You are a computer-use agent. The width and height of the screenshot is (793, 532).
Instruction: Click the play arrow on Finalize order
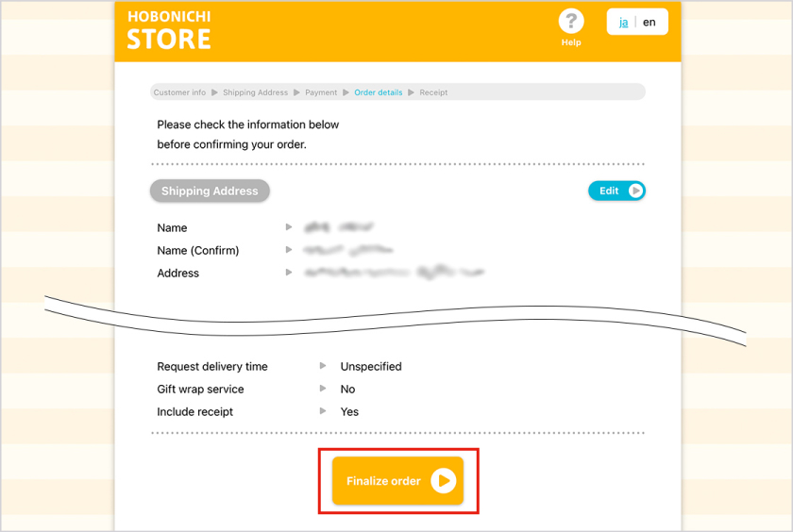pos(443,481)
